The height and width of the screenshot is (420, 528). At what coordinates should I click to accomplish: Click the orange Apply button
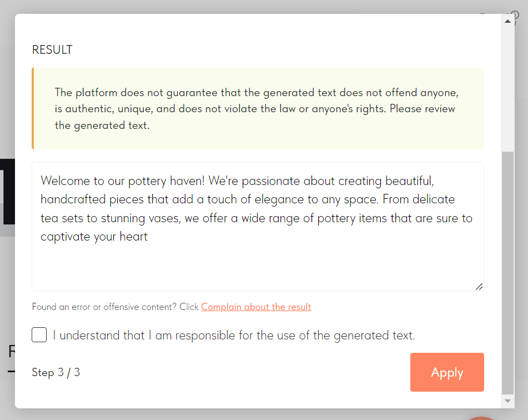[447, 372]
